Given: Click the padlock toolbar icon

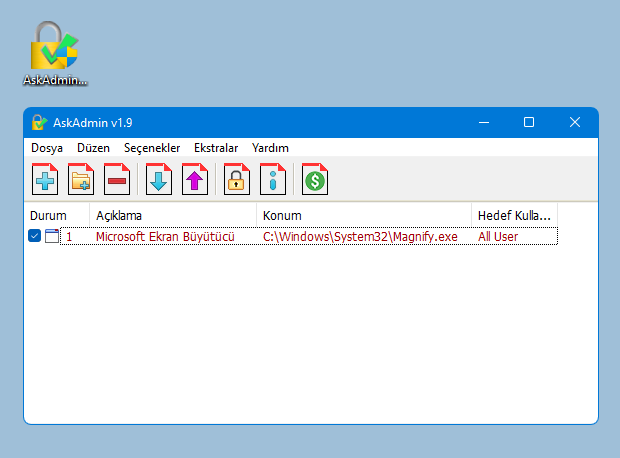Looking at the screenshot, I should coord(236,179).
